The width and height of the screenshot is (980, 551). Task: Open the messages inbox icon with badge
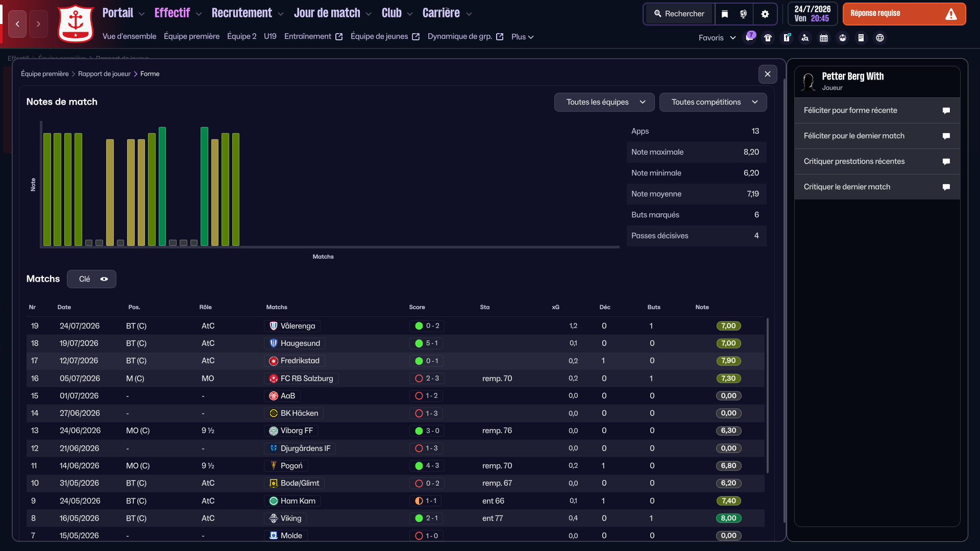tap(749, 37)
